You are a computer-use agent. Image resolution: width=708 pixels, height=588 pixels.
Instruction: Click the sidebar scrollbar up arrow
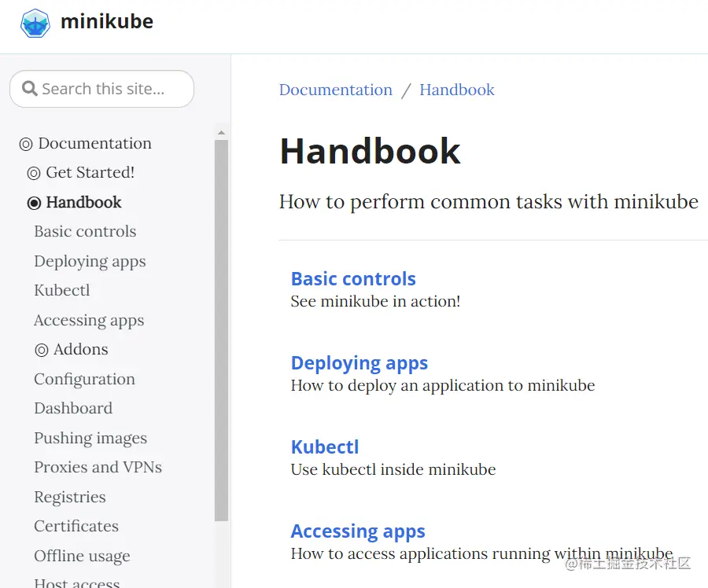tap(221, 133)
